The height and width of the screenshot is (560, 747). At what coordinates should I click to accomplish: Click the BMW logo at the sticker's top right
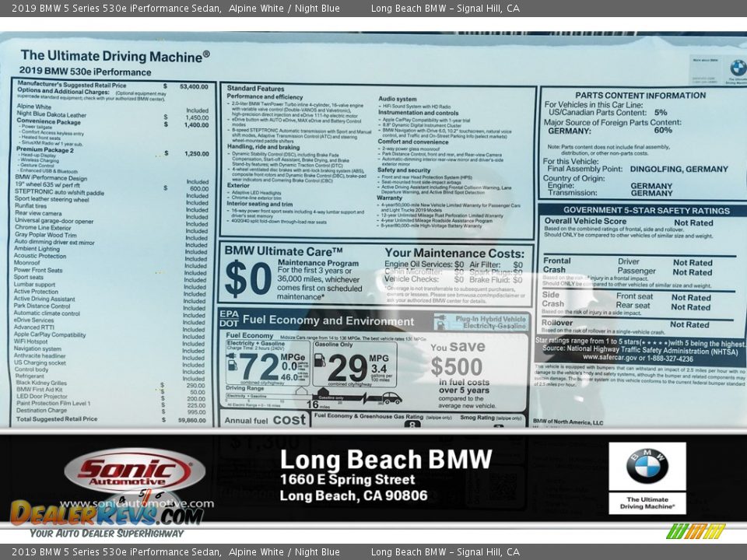pos(737,68)
